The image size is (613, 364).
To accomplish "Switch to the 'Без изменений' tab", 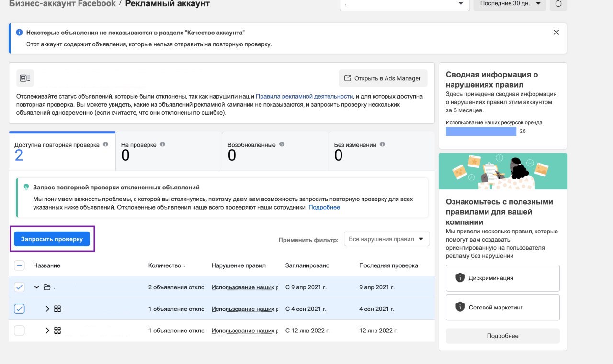I will point(382,151).
